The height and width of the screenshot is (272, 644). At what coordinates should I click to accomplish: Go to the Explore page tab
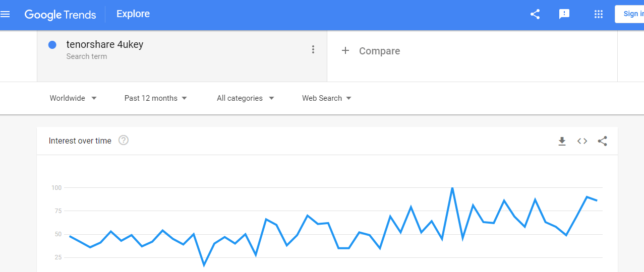[133, 14]
